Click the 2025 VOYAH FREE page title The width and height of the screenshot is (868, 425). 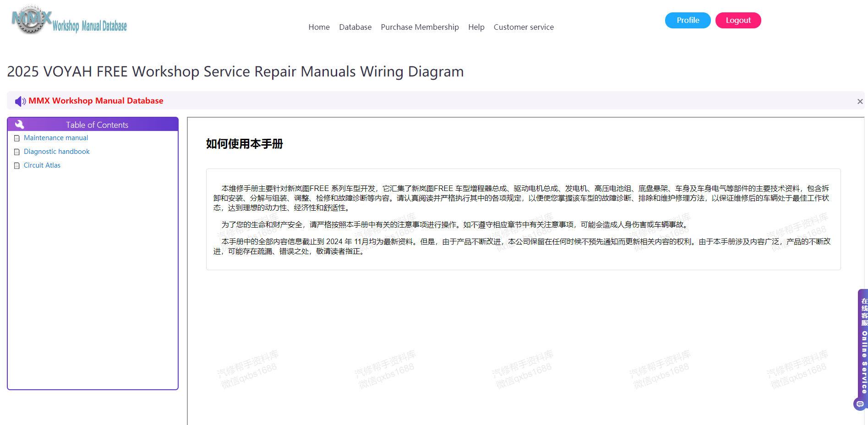point(235,71)
